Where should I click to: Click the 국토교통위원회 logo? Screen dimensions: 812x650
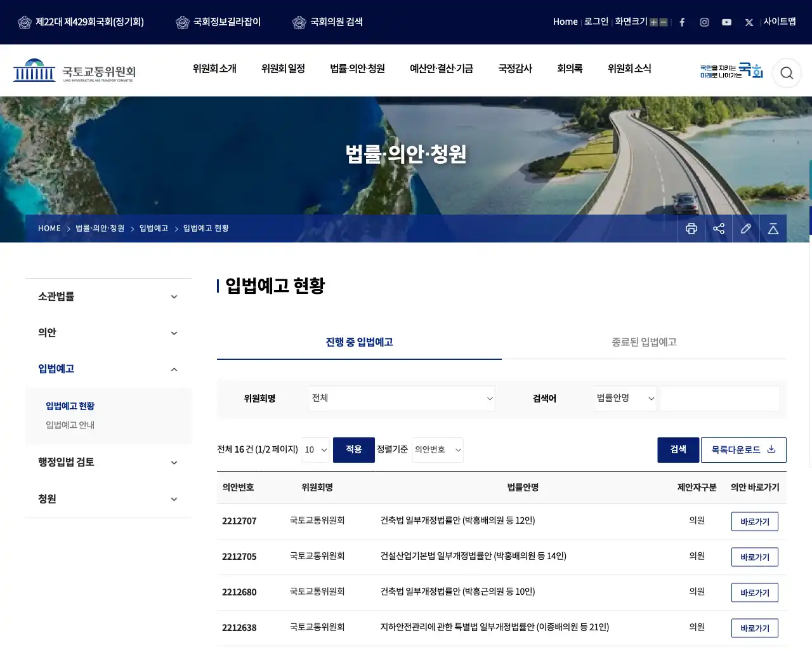point(74,70)
